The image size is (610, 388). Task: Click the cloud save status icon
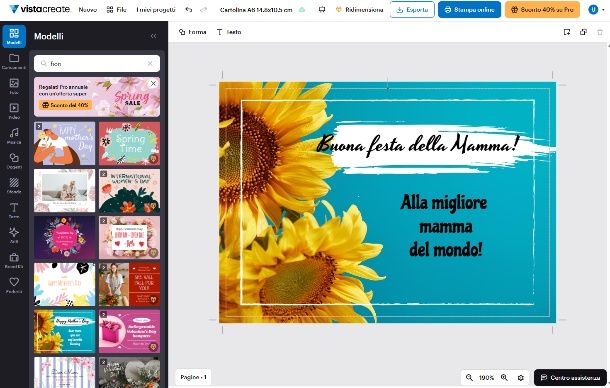pos(302,10)
